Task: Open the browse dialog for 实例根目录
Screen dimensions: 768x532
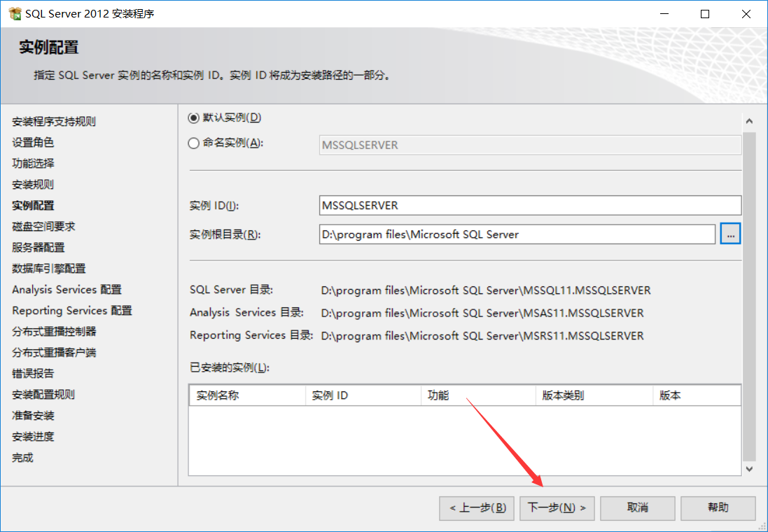Action: pyautogui.click(x=730, y=233)
